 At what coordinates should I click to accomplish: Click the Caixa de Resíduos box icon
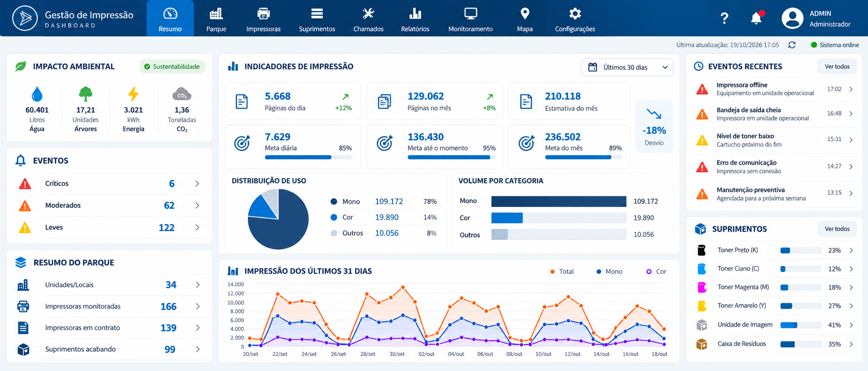pos(701,344)
